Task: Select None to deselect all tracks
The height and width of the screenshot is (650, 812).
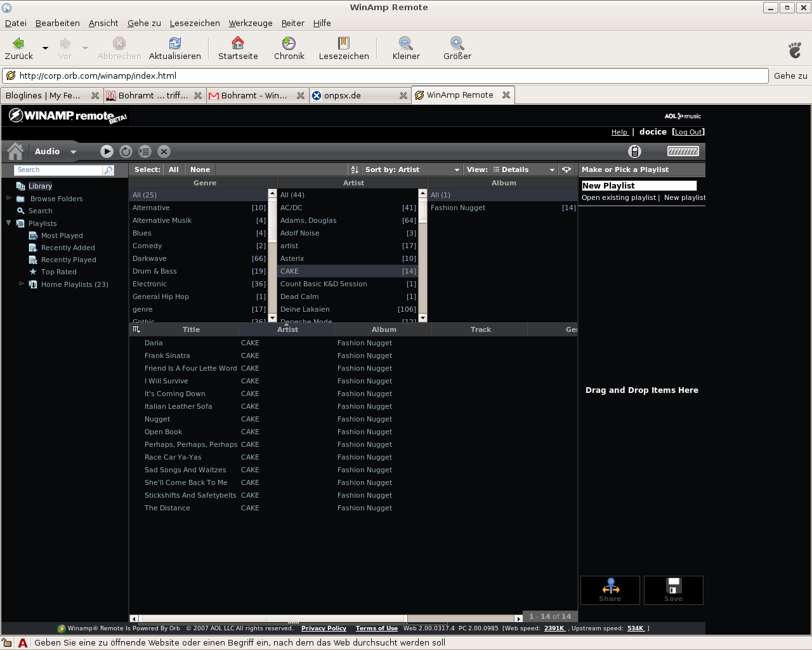Action: pos(200,169)
